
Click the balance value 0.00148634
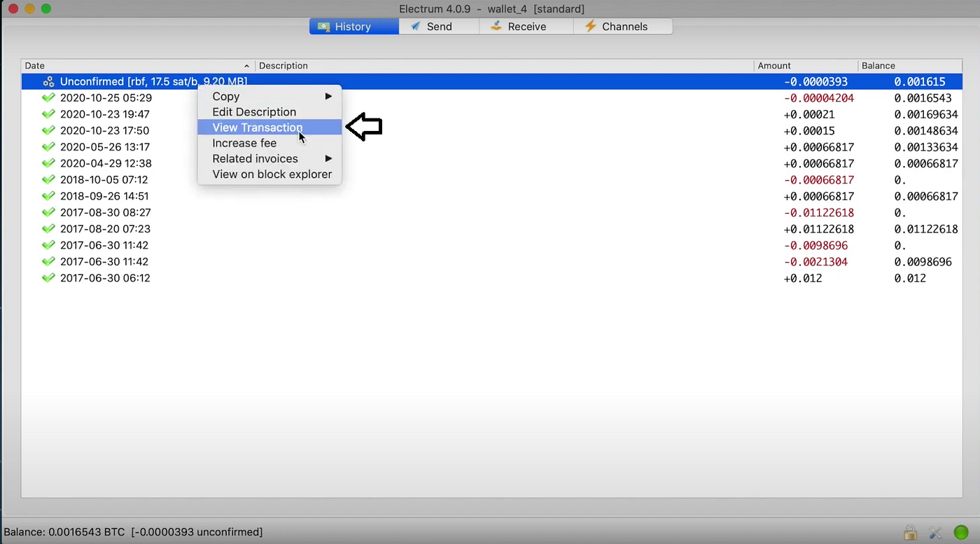[x=926, y=131]
